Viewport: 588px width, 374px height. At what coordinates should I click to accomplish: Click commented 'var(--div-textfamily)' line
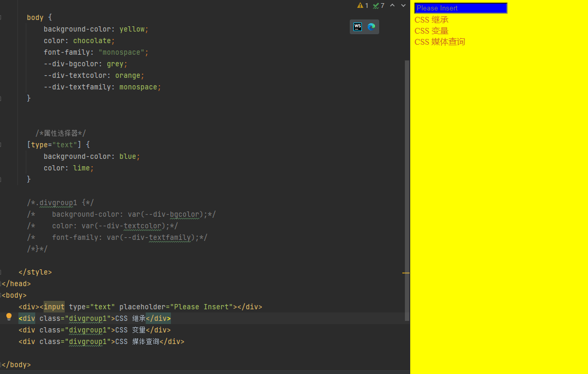[x=117, y=237]
